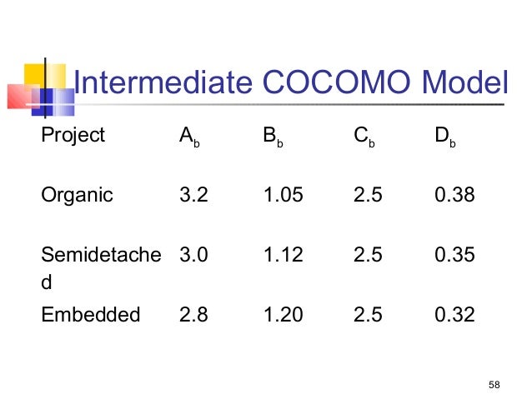This screenshot has height=399, width=532.
Task: Click the Project column header
Action: [73, 137]
